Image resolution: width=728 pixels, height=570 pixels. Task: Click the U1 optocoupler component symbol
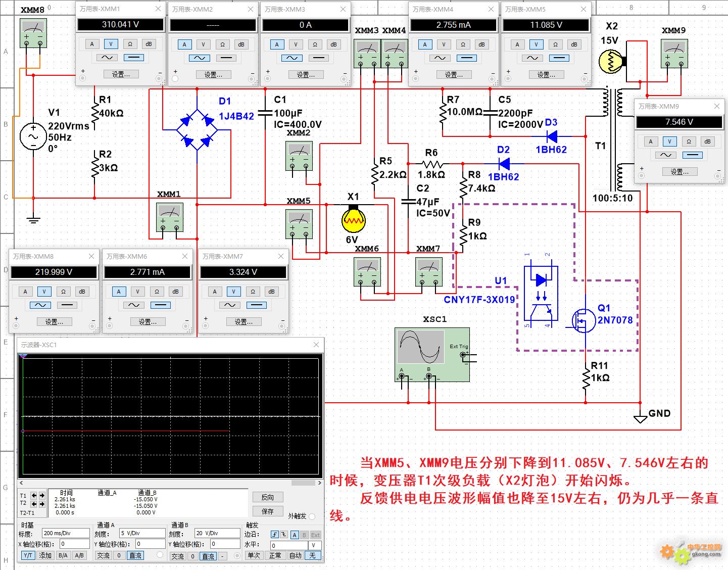click(541, 293)
